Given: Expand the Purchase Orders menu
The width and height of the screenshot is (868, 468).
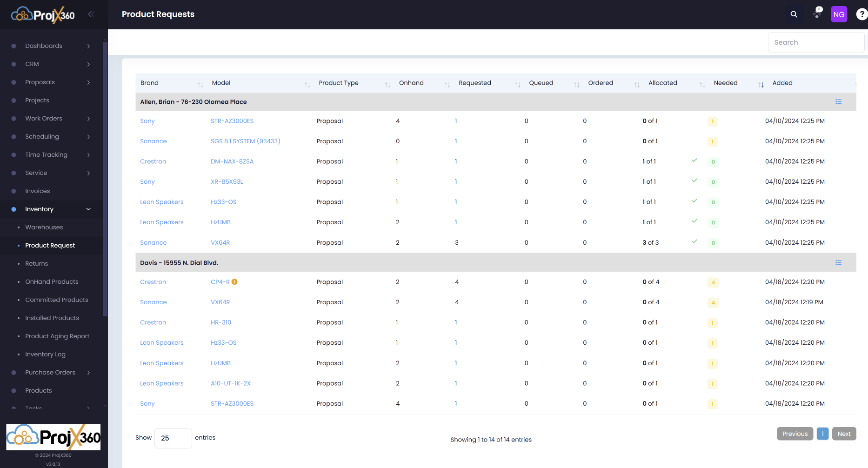Looking at the screenshot, I should click(51, 373).
